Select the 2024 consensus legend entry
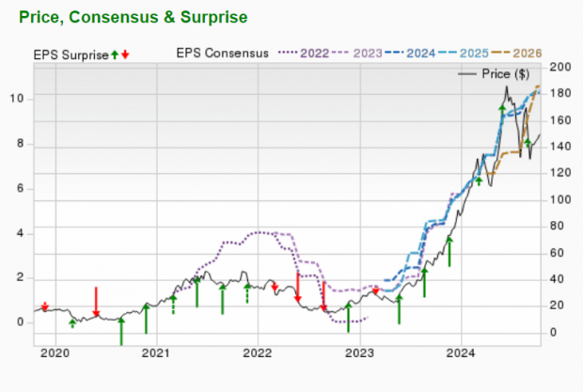This screenshot has width=583, height=392. (x=410, y=54)
